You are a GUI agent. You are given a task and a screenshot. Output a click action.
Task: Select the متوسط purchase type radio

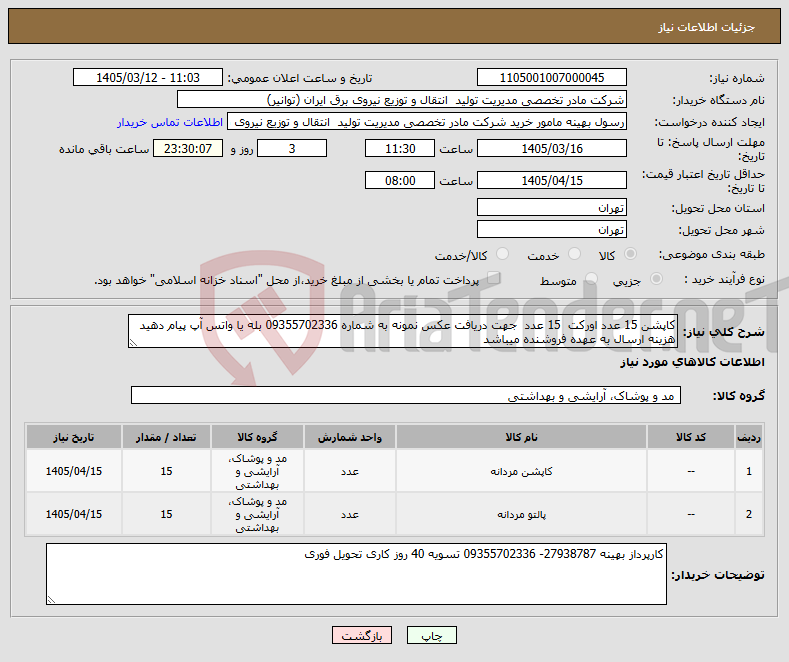[x=592, y=278]
